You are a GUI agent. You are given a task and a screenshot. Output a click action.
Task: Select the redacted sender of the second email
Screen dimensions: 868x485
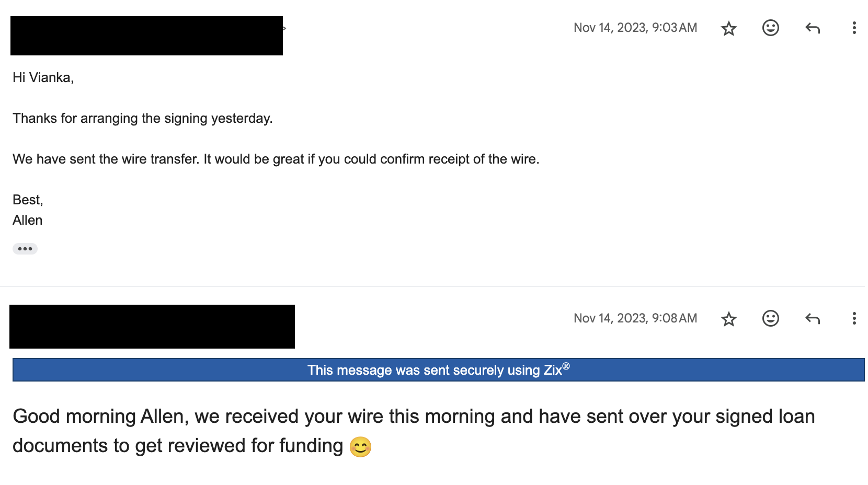click(x=152, y=327)
